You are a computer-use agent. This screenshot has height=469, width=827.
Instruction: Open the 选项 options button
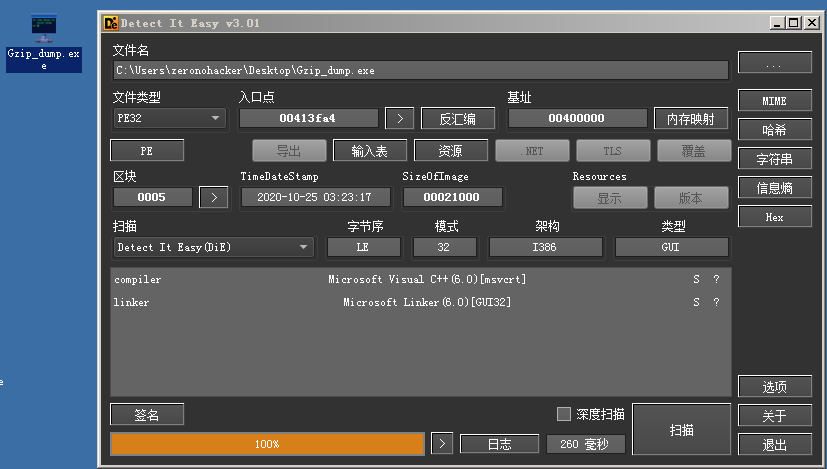774,386
